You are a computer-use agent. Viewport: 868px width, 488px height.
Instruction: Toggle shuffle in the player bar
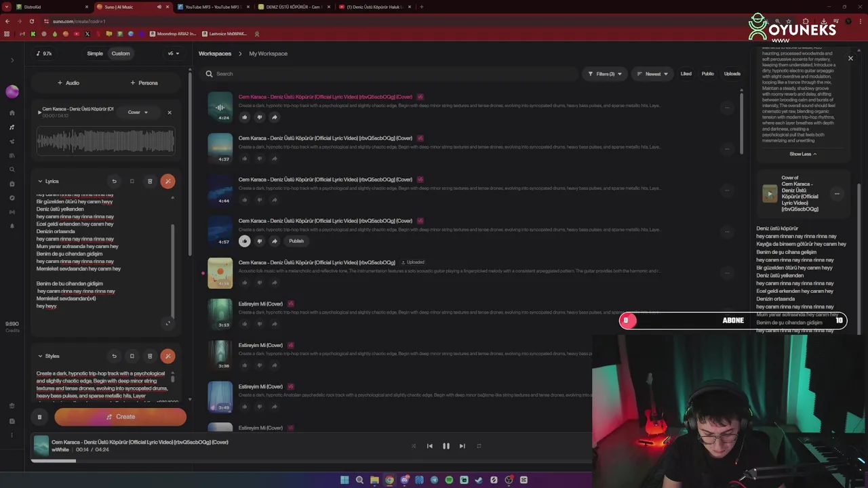pyautogui.click(x=414, y=446)
